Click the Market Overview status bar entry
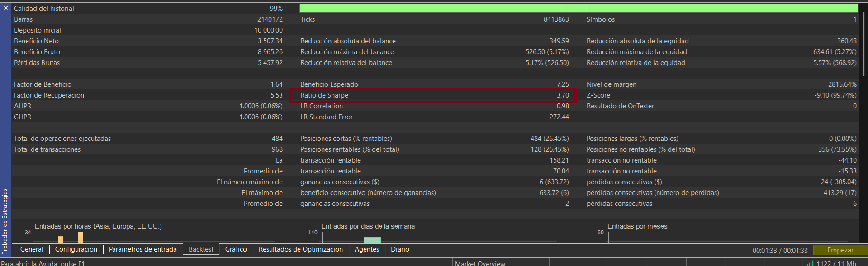 480,263
